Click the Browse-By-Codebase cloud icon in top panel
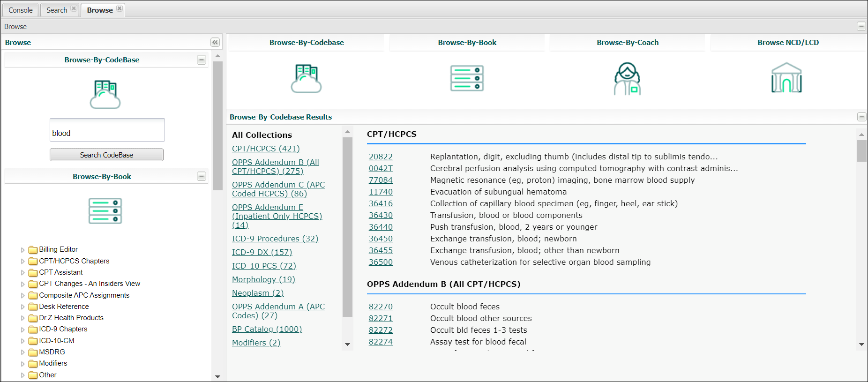This screenshot has width=868, height=382. point(306,79)
